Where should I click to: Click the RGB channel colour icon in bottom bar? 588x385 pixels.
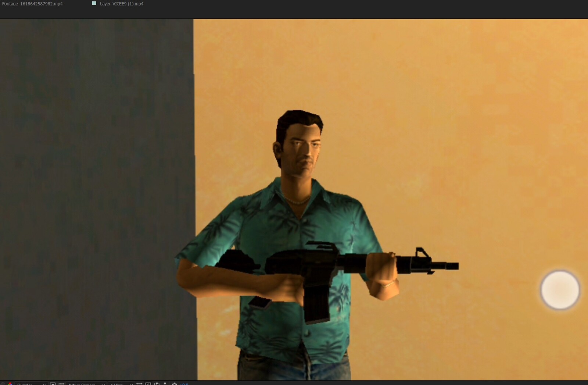10,384
